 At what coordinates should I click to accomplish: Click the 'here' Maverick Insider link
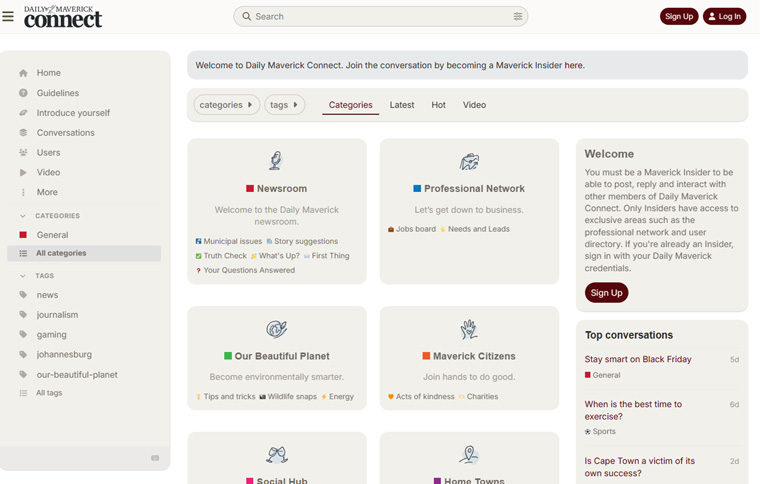click(x=573, y=65)
